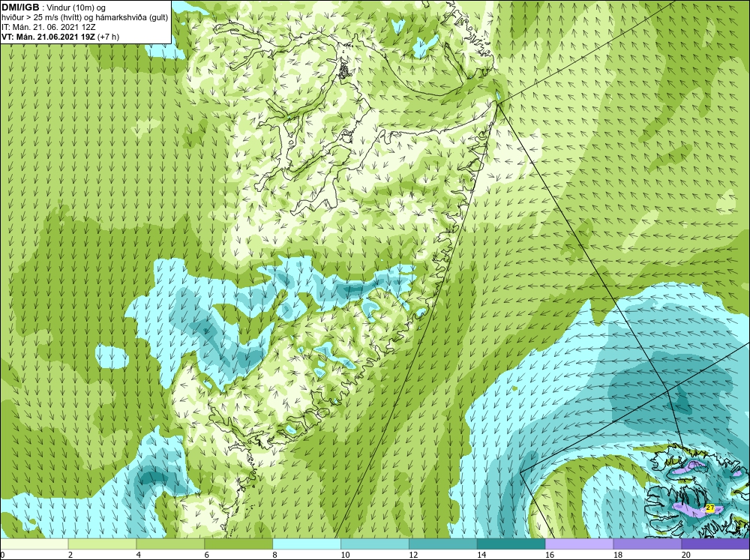Click the 10–12 m/s teal swatch
Screen dimensions: 750x560
pos(374,544)
